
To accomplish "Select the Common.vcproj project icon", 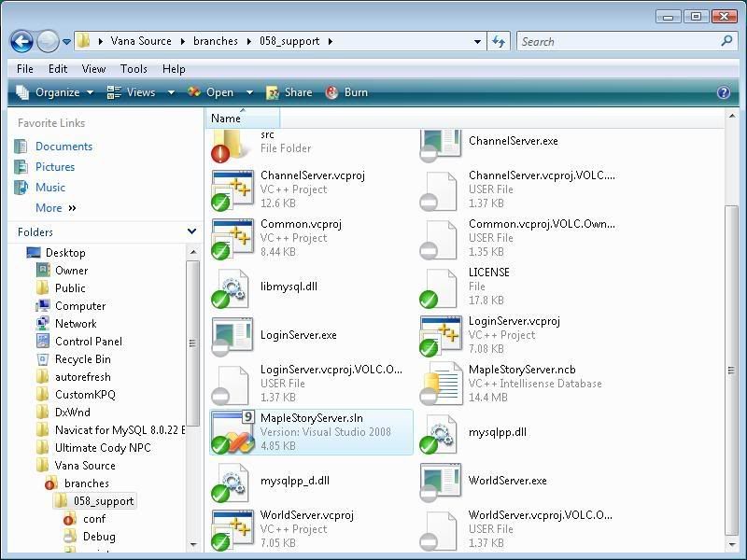I will point(232,239).
